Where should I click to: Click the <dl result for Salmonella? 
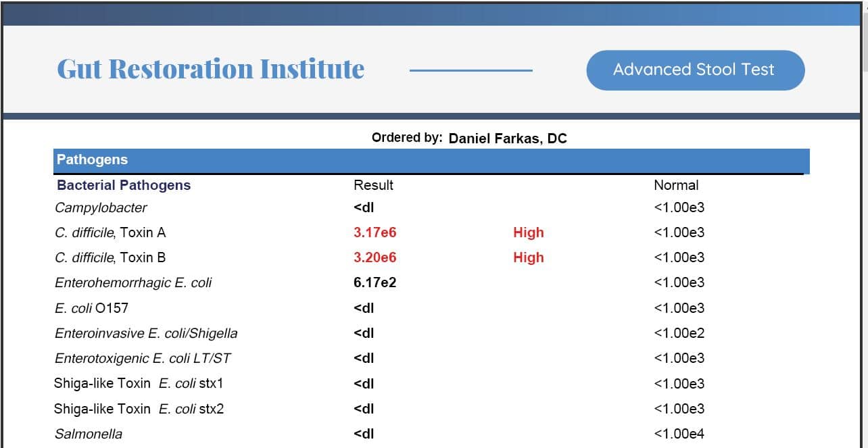(364, 434)
